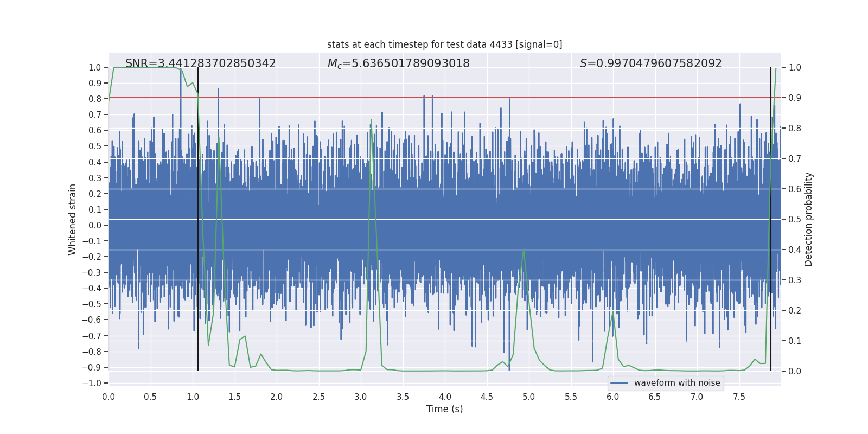This screenshot has height=434, width=868.
Task: Select tick 0.9 on the Detection probability axis
Action: (x=795, y=98)
